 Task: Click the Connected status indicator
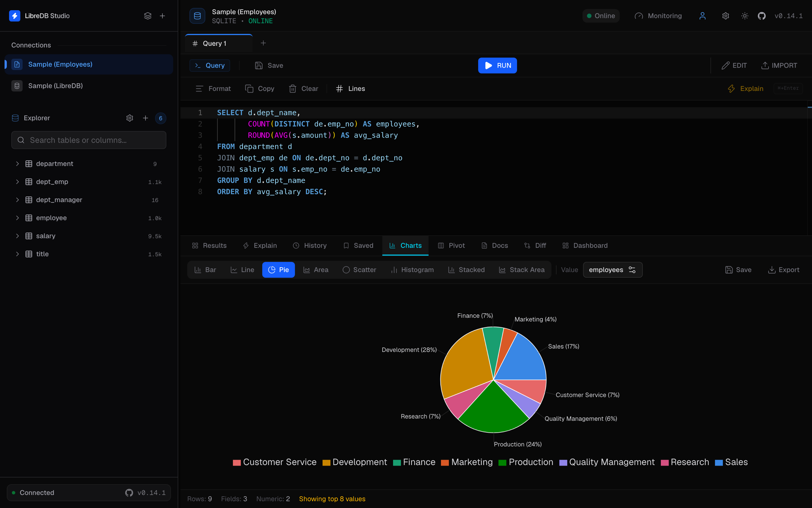(x=33, y=493)
